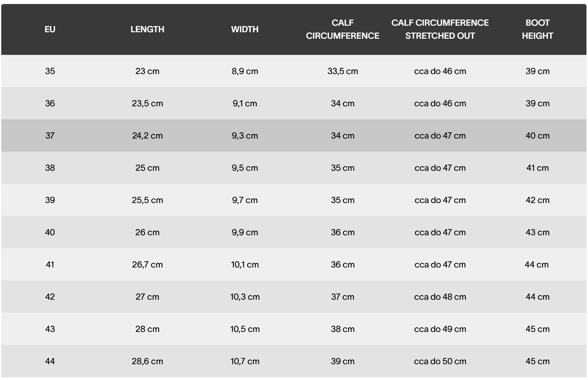This screenshot has height=380, width=588.
Task: Select the EU size 37 row label
Action: (50, 136)
